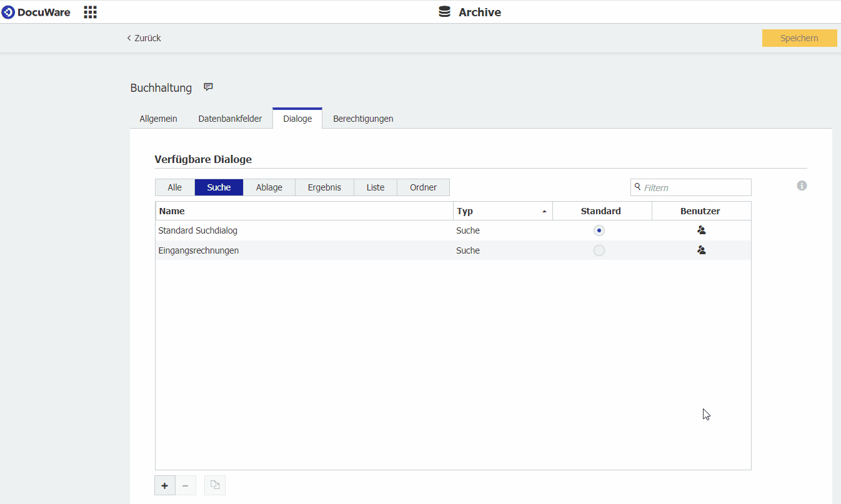Click the Filtern search field
Screen dimensions: 841x504
tap(695, 187)
